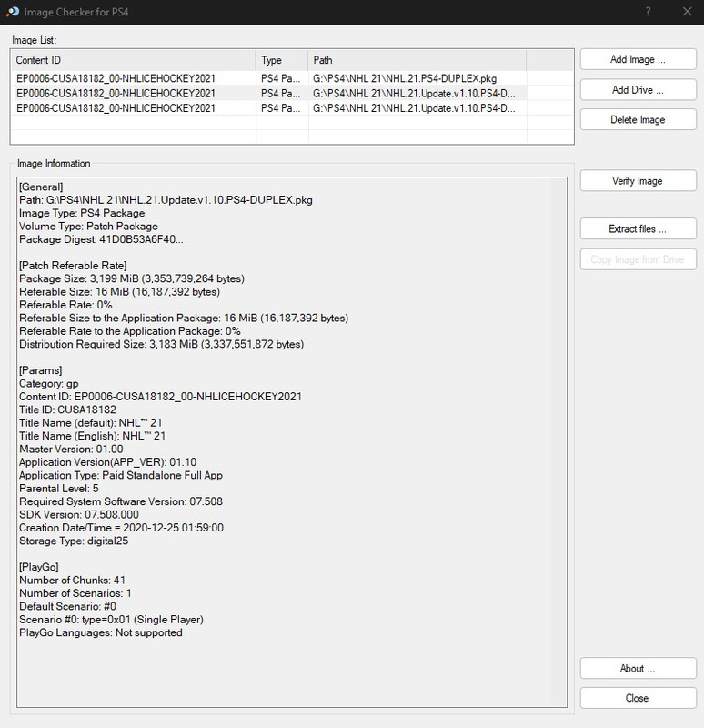Click the Verify Image button
The height and width of the screenshot is (728, 704).
pyautogui.click(x=639, y=181)
